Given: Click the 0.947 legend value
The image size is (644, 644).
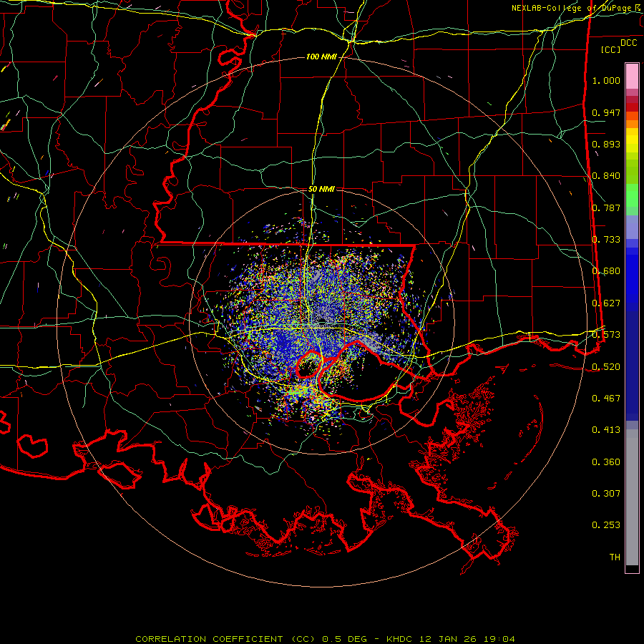Looking at the screenshot, I should (606, 112).
